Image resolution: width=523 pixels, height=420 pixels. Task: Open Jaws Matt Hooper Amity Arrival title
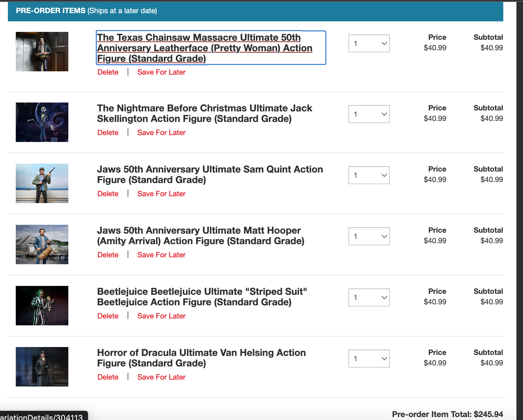point(201,236)
